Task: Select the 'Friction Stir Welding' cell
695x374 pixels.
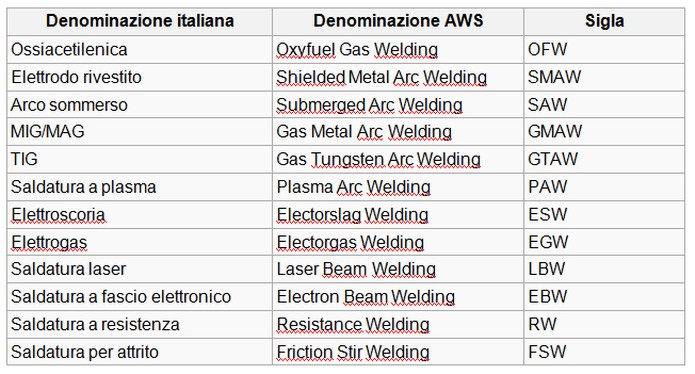Action: pyautogui.click(x=398, y=352)
